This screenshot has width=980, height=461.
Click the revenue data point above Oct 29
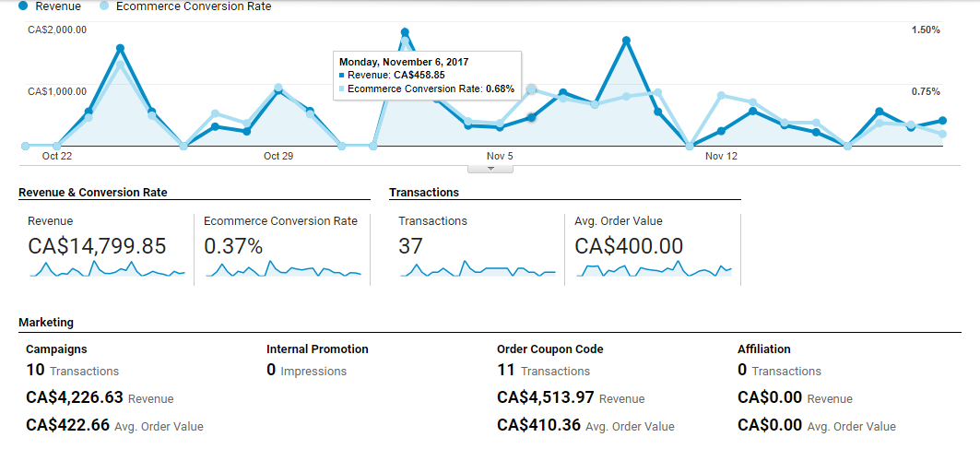tap(277, 90)
